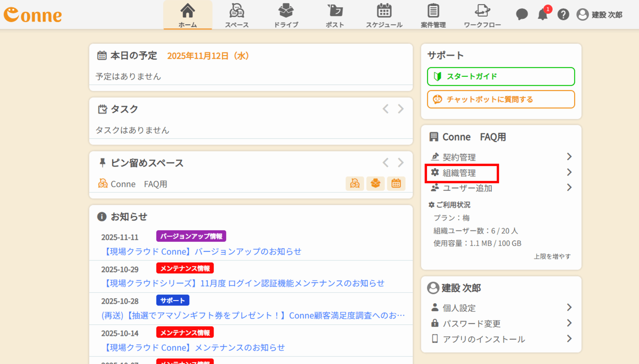Click the Conne logo
Image resolution: width=639 pixels, height=364 pixels.
[x=33, y=15]
